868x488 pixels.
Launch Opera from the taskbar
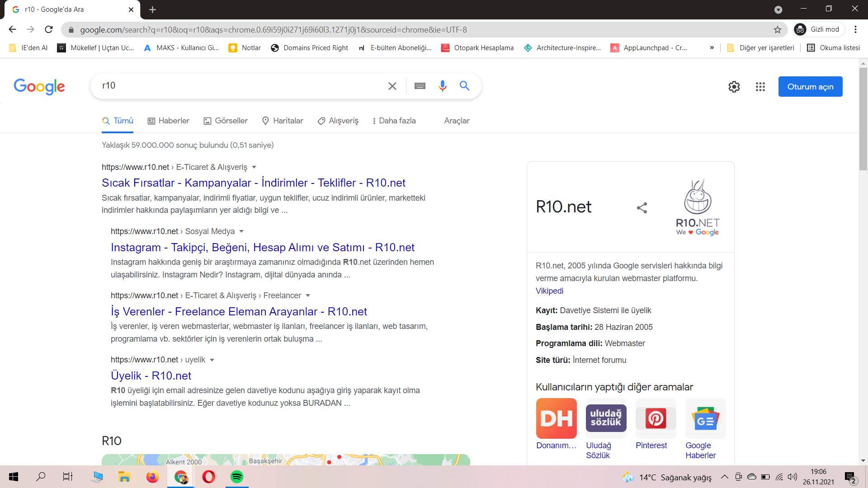point(208,477)
